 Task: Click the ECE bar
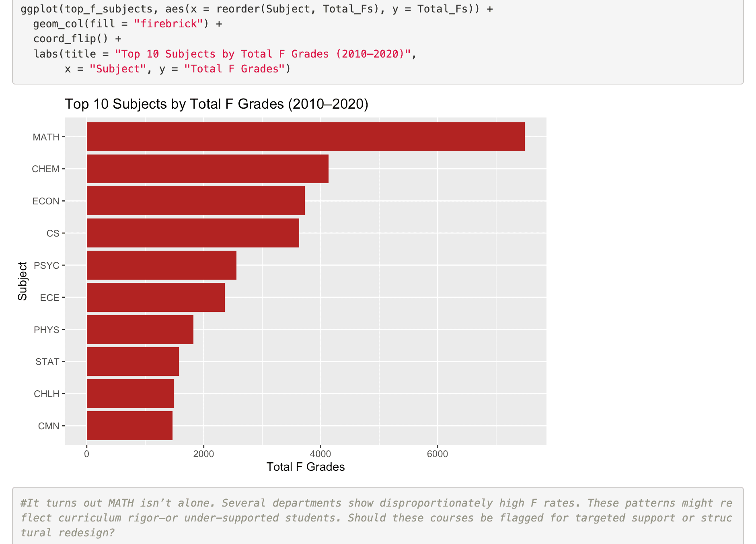coord(155,297)
